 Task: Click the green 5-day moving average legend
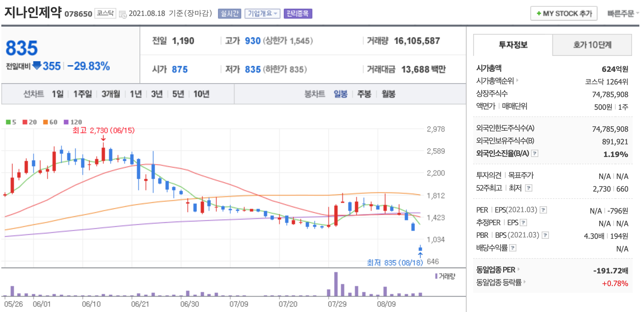pyautogui.click(x=11, y=122)
